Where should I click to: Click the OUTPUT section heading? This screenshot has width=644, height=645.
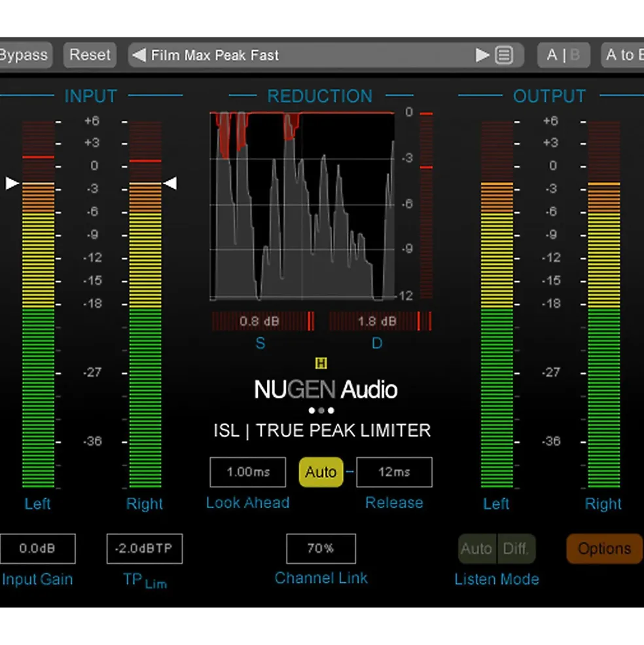(x=549, y=96)
